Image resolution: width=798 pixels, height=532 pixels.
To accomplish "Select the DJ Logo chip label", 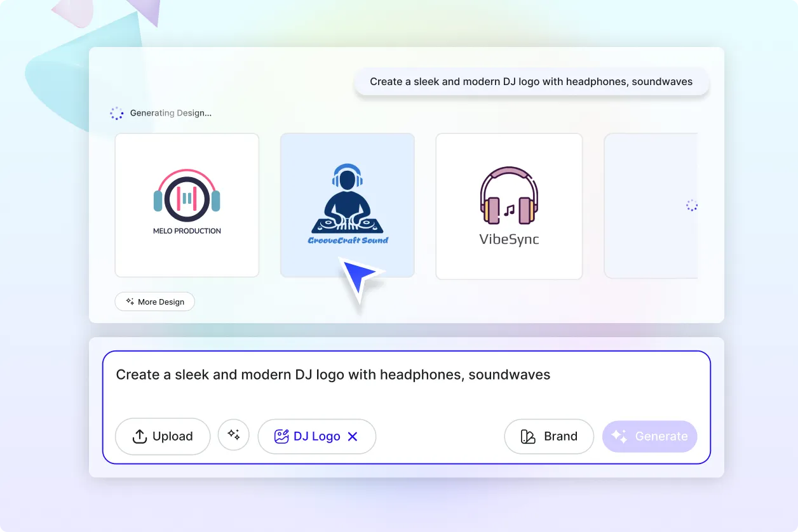I will point(316,436).
